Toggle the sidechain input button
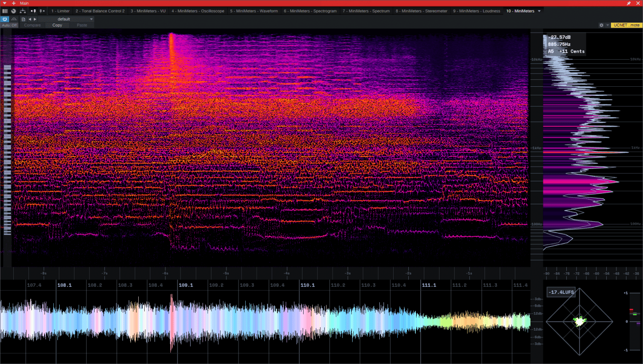Viewport: 643px width, 364px height. 14,19
